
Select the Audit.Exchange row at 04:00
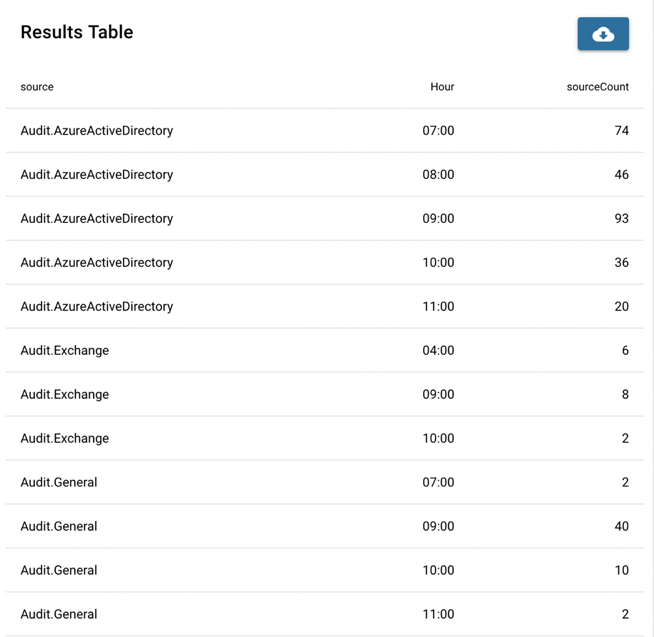(x=324, y=350)
